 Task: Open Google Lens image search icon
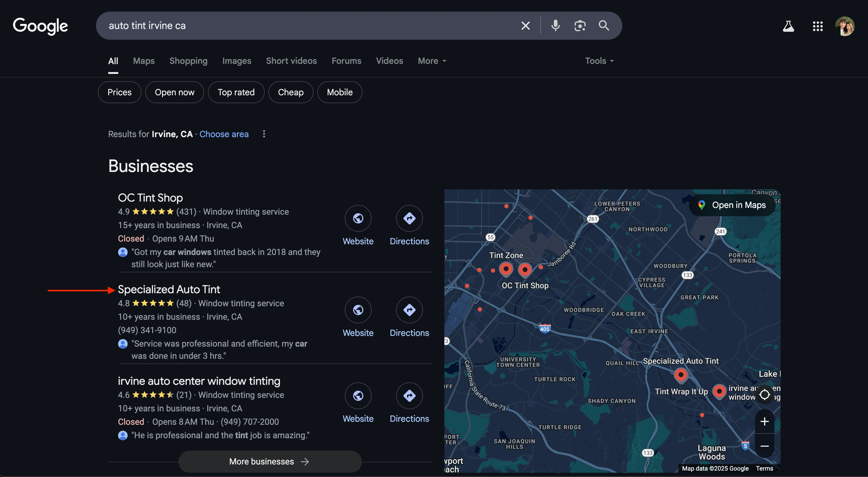[x=579, y=26]
